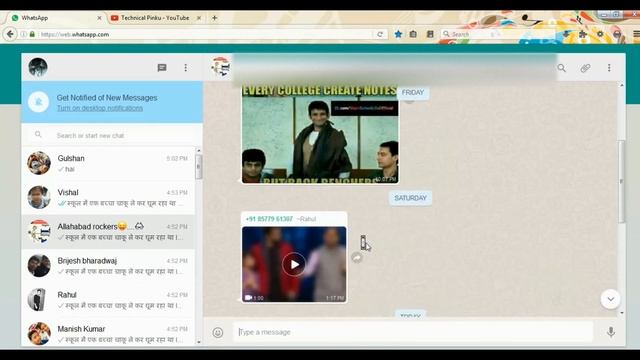
Task: Open the Manish Kumar chat
Action: 109,333
